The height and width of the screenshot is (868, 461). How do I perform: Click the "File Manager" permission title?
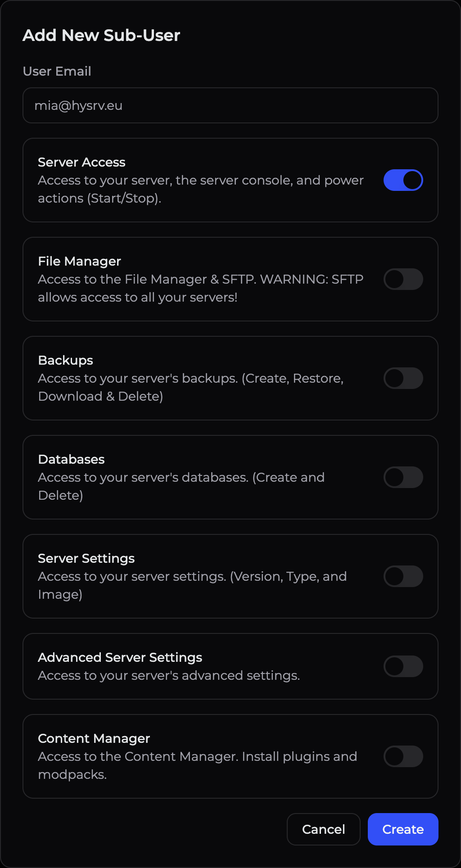point(80,261)
